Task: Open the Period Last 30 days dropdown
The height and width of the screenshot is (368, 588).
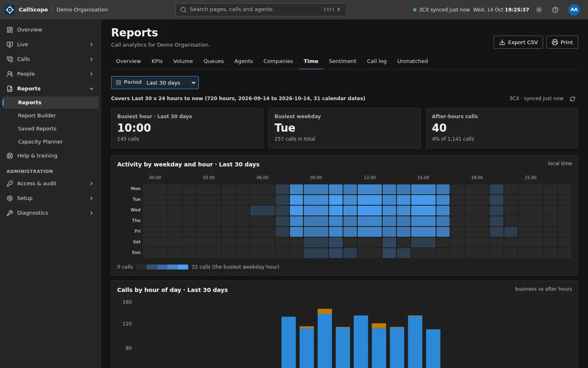Action: coord(155,83)
